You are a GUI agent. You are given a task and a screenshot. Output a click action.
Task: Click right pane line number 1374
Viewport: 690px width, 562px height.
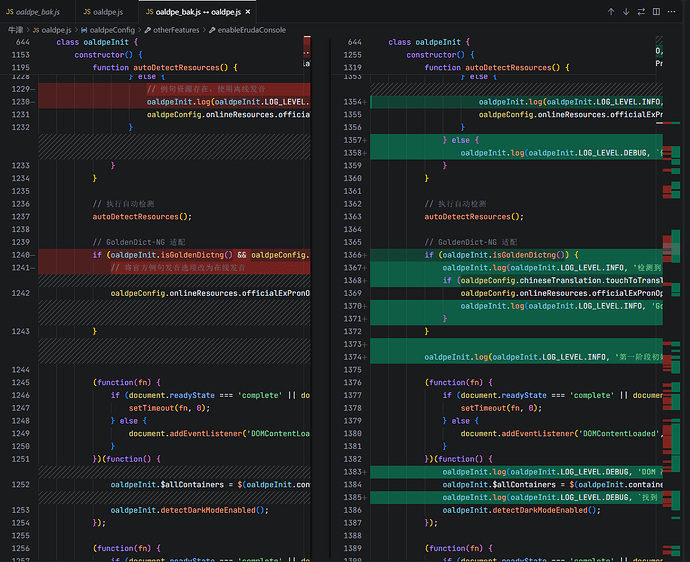pos(352,357)
